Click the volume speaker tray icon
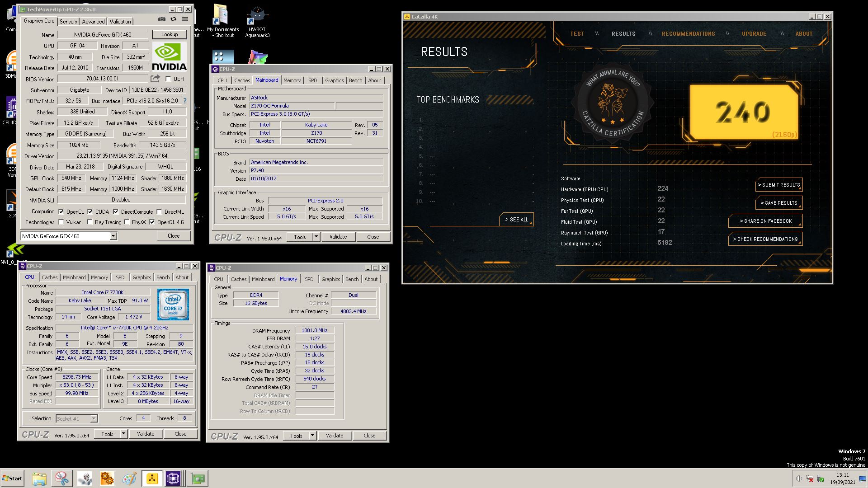Image resolution: width=868 pixels, height=488 pixels. point(799,479)
